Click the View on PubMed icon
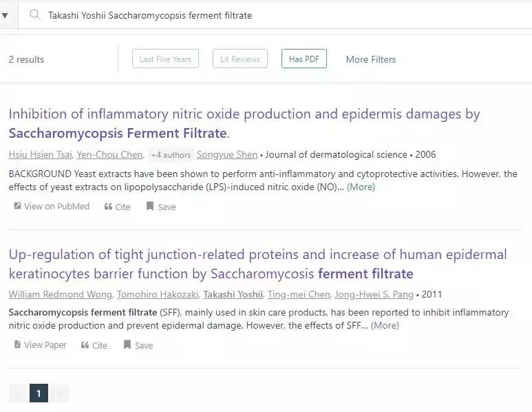Screen dimensions: 532x412 pyautogui.click(x=17, y=206)
